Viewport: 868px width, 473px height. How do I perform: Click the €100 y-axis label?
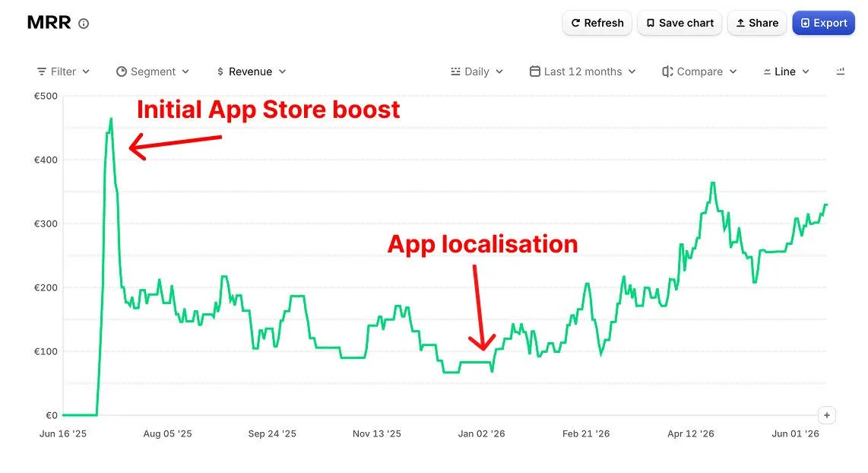(x=46, y=351)
